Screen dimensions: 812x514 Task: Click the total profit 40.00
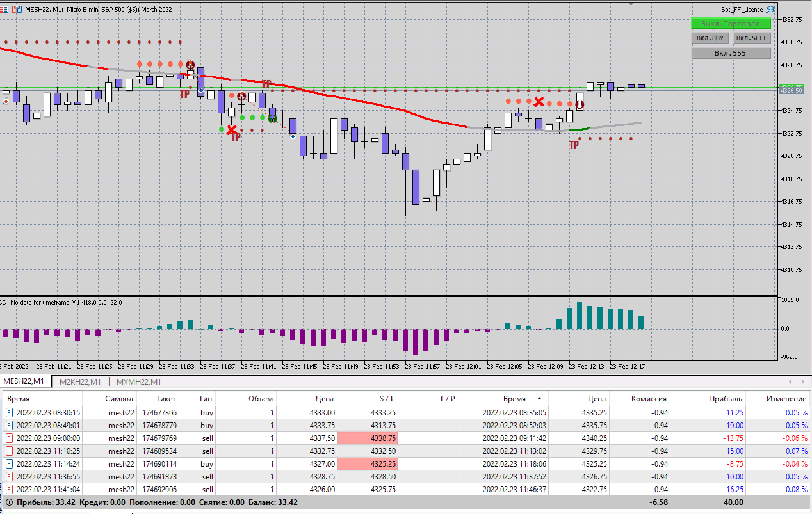(x=732, y=502)
